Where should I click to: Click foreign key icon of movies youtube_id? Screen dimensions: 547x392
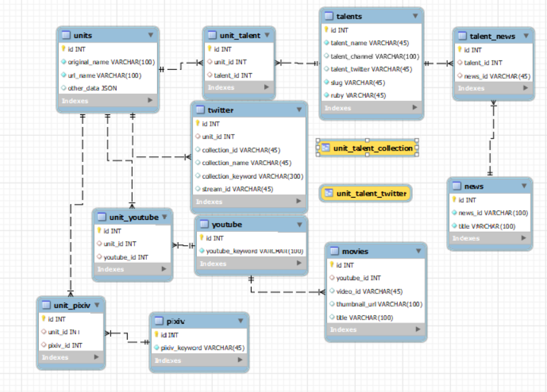332,278
